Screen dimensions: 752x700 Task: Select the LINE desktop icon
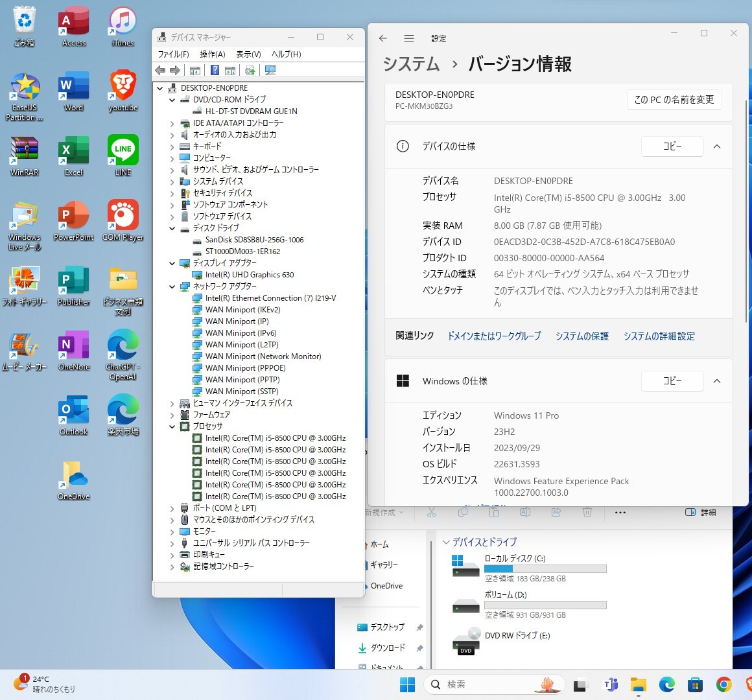click(x=123, y=156)
